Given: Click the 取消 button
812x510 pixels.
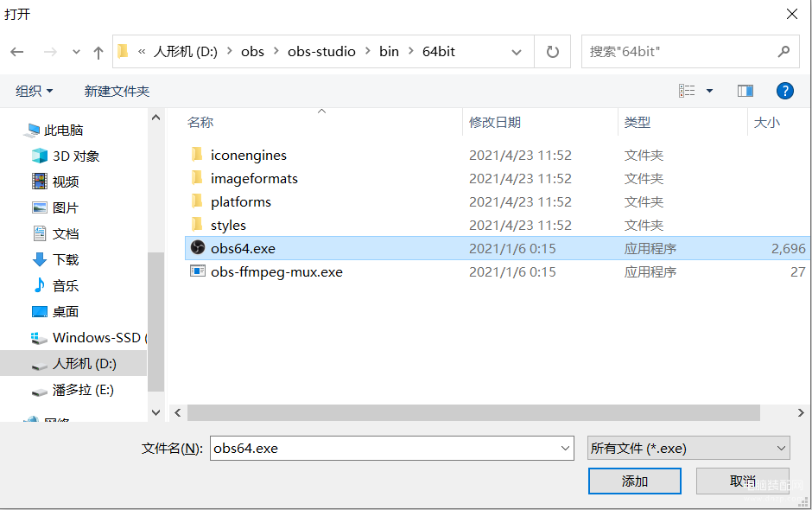Looking at the screenshot, I should (743, 481).
